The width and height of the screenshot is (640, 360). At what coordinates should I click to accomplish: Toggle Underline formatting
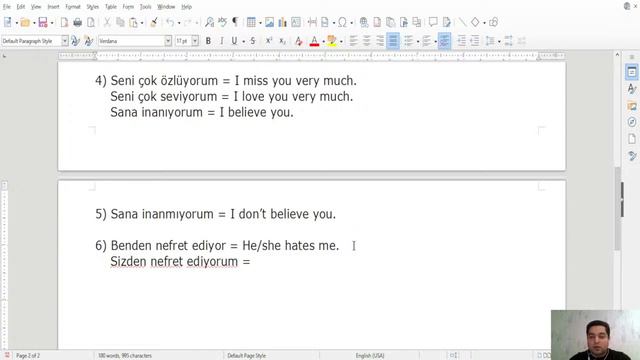click(x=234, y=41)
